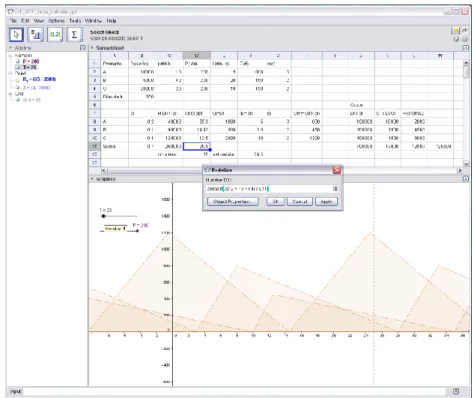474x398 pixels.
Task: Click OK in the Redefine dialog
Action: [275, 202]
